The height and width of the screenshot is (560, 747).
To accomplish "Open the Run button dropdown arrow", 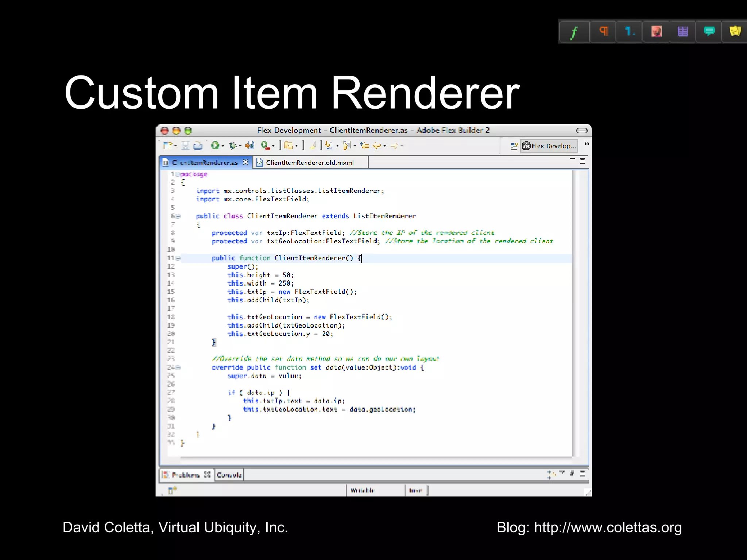I will point(223,146).
